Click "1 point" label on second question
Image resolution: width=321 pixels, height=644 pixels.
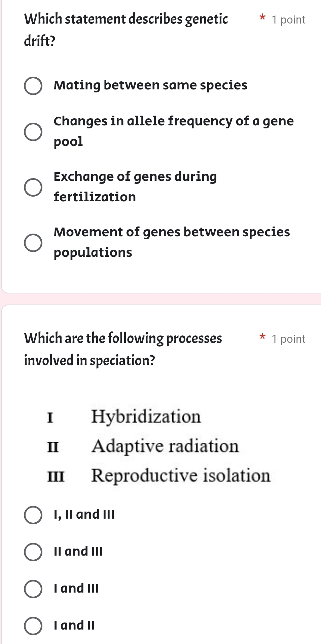coord(289,339)
